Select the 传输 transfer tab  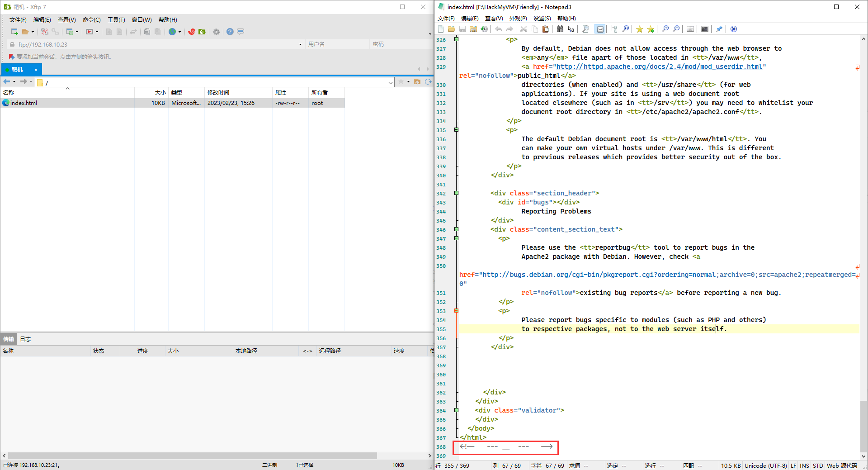(9, 339)
